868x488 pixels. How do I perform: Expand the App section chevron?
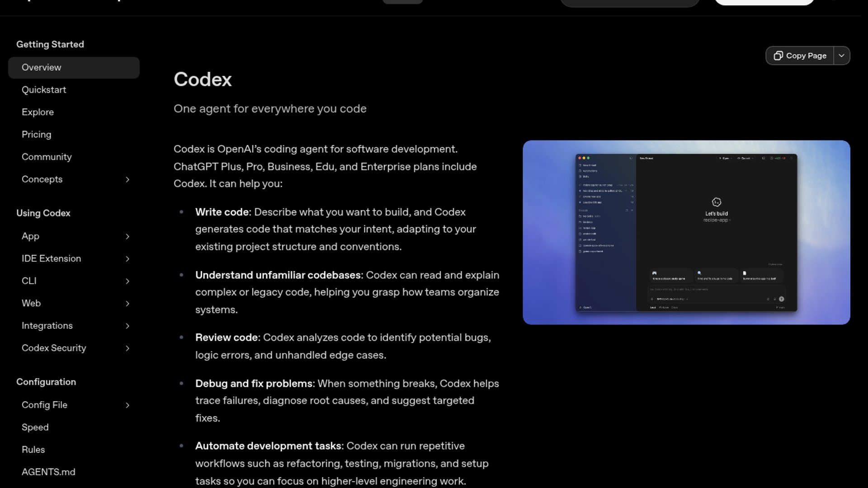[x=127, y=236]
